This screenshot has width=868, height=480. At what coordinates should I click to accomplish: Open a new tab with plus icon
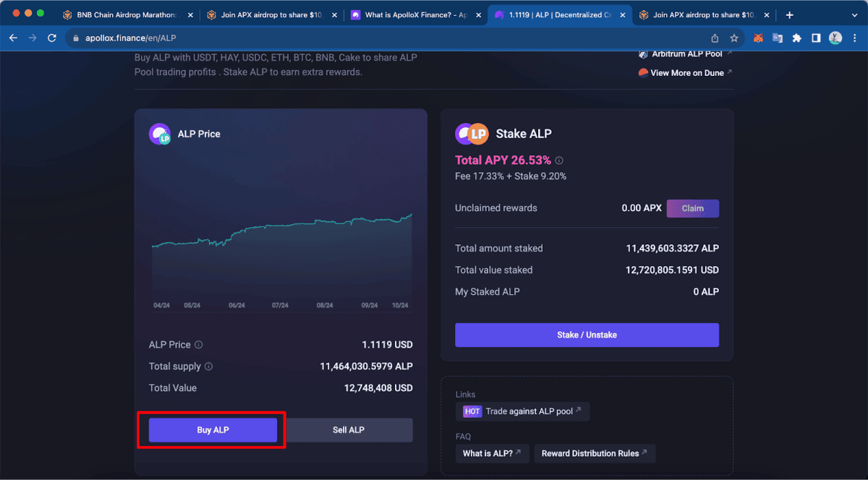(x=789, y=14)
